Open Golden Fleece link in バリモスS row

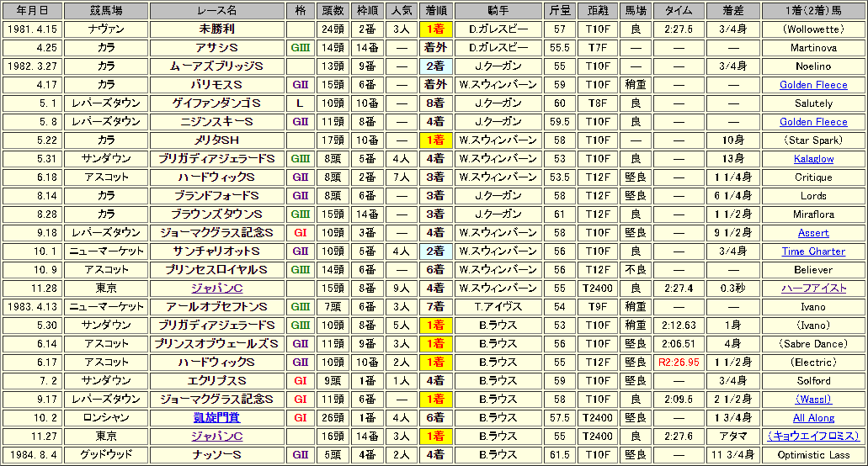coord(813,85)
